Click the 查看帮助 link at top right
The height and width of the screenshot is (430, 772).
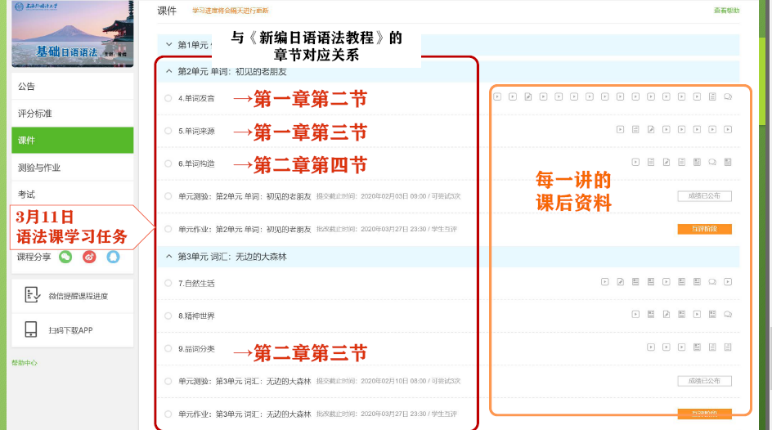point(727,10)
